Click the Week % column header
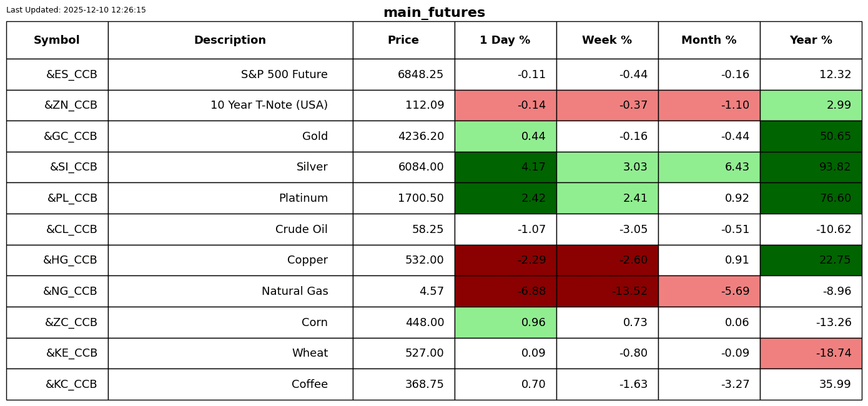The image size is (868, 406). tap(607, 41)
